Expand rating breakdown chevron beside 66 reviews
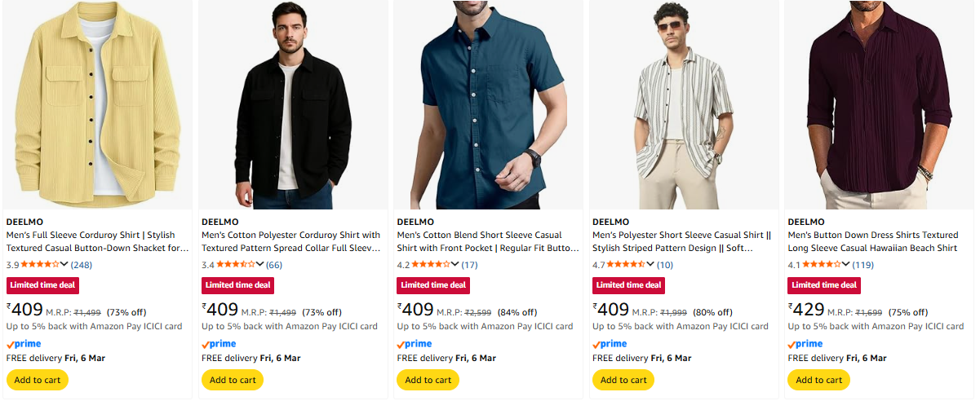Image resolution: width=980 pixels, height=401 pixels. (260, 265)
